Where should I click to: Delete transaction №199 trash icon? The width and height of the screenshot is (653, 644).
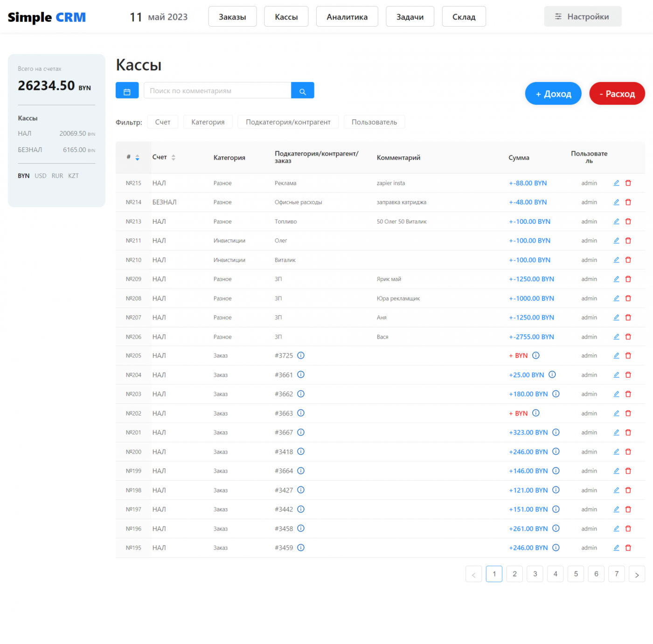tap(628, 471)
